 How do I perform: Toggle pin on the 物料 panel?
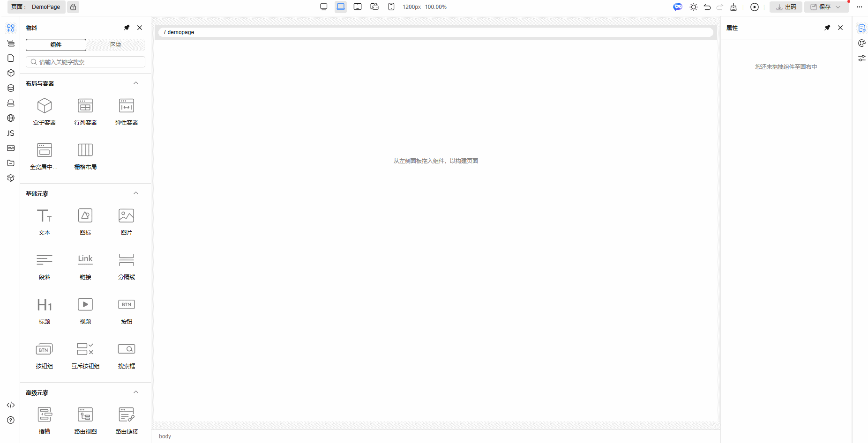127,28
